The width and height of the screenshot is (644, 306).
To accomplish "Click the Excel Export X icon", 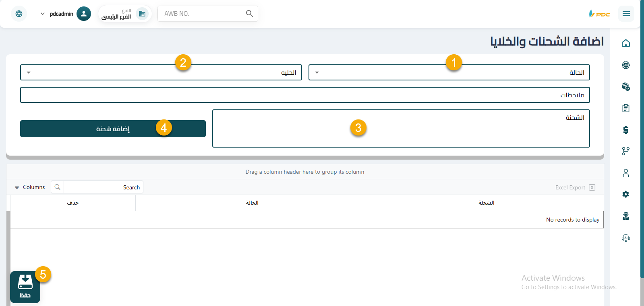I will coord(592,187).
